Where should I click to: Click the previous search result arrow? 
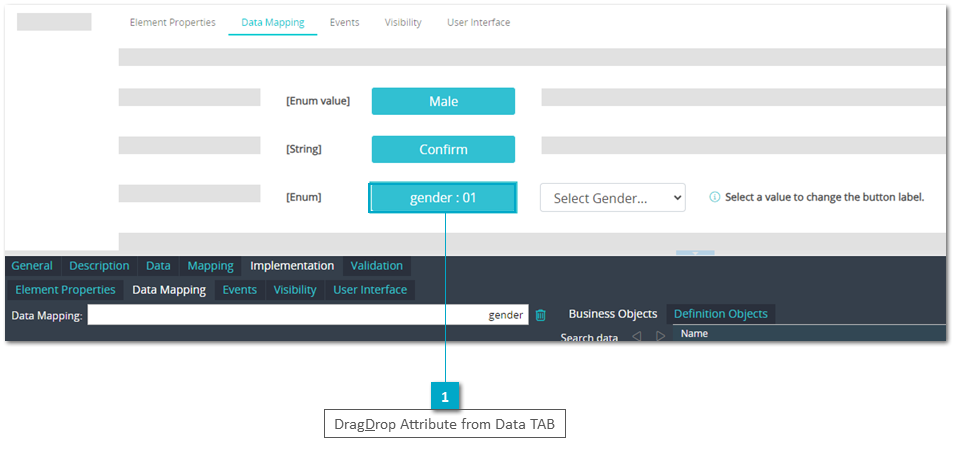point(636,336)
